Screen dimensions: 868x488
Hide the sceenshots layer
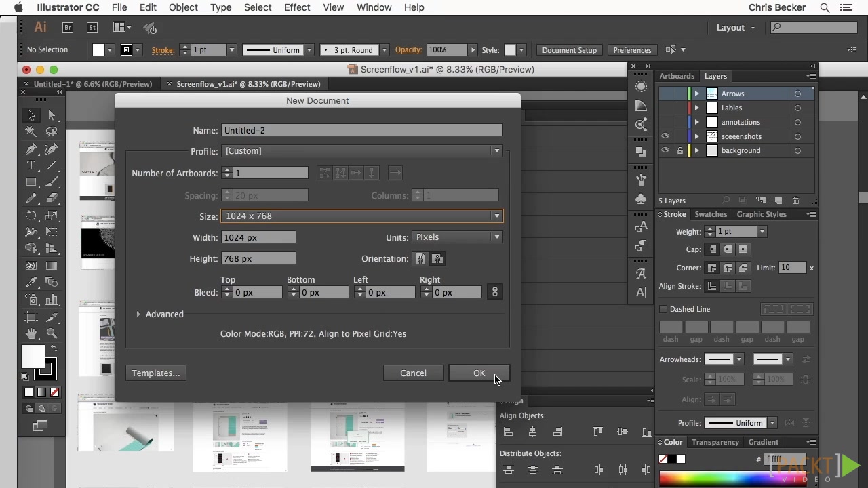coord(665,136)
